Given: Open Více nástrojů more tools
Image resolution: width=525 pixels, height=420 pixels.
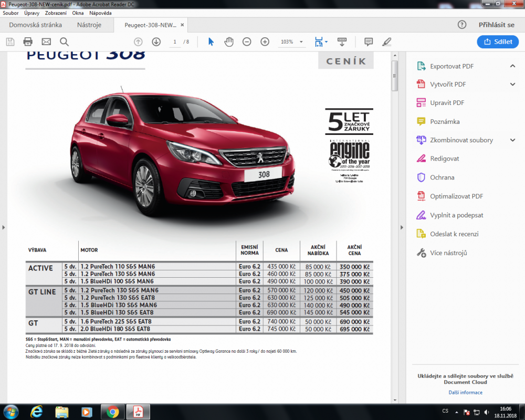Looking at the screenshot, I should click(x=448, y=253).
